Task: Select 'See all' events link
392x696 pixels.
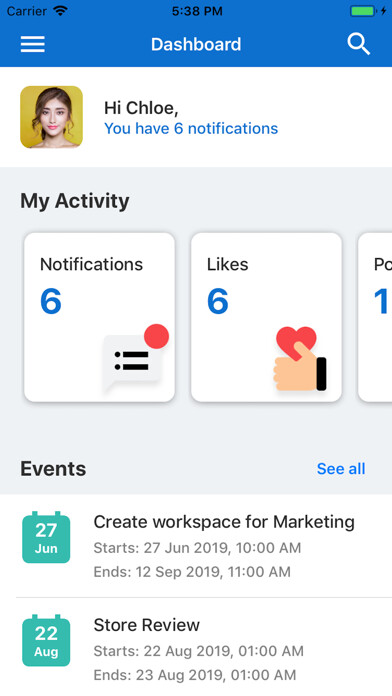Action: 341,469
